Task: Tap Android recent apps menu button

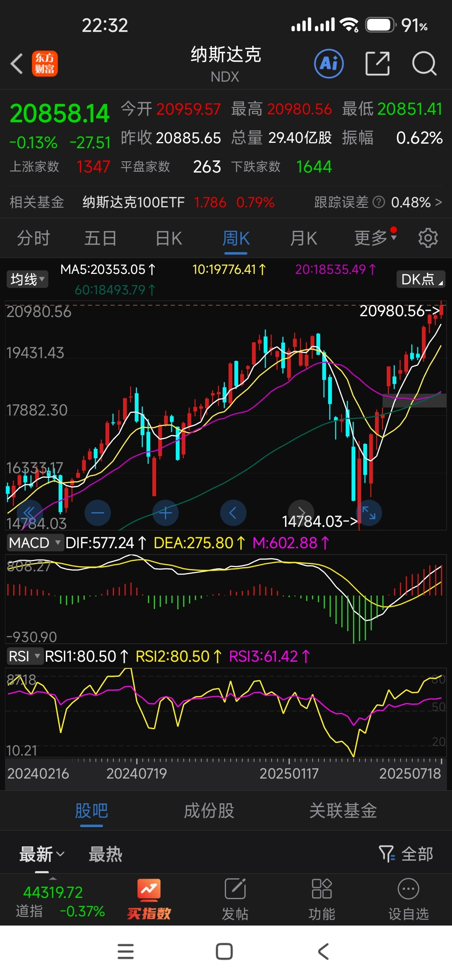Action: tap(126, 952)
